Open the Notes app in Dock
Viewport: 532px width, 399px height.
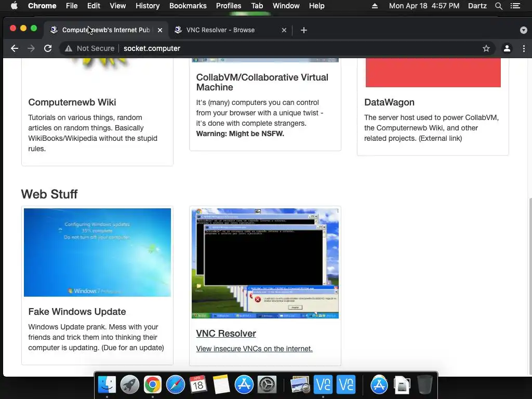221,385
